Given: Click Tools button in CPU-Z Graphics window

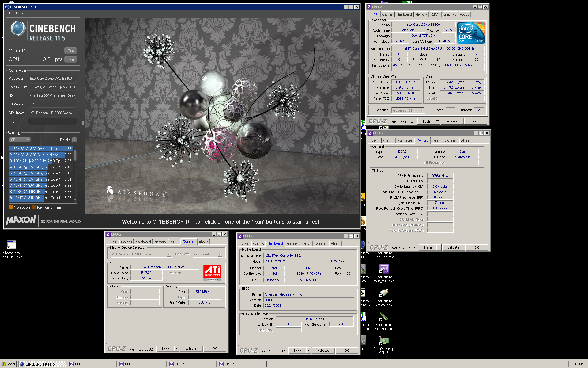Looking at the screenshot, I should pyautogui.click(x=165, y=349).
